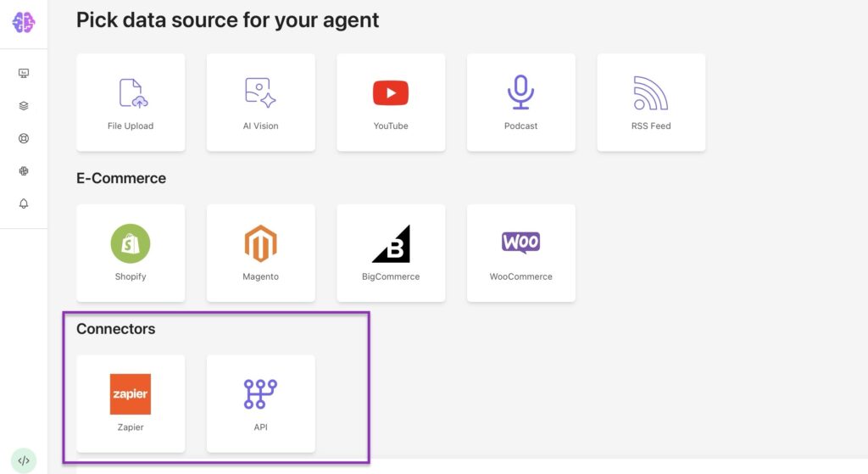
Task: Select the BigCommerce e-commerce source
Action: click(391, 253)
